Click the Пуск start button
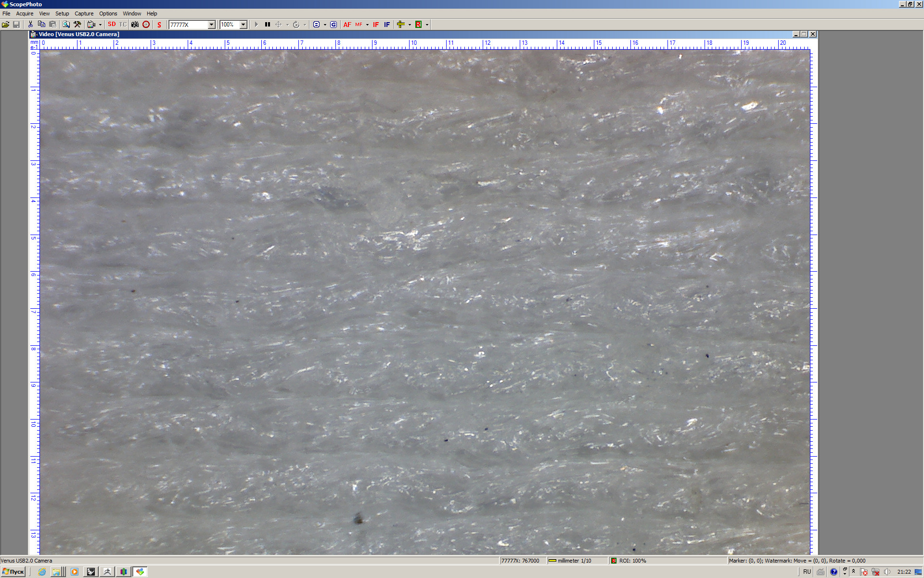 click(x=13, y=572)
